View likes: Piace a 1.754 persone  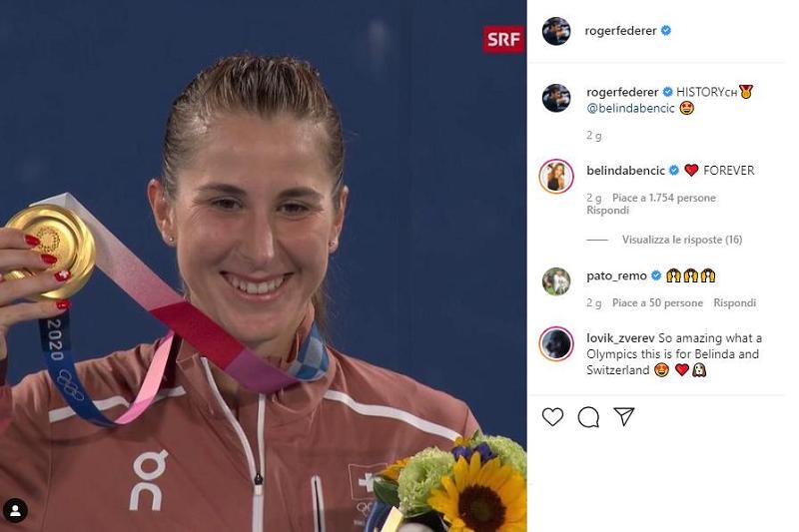pos(664,198)
